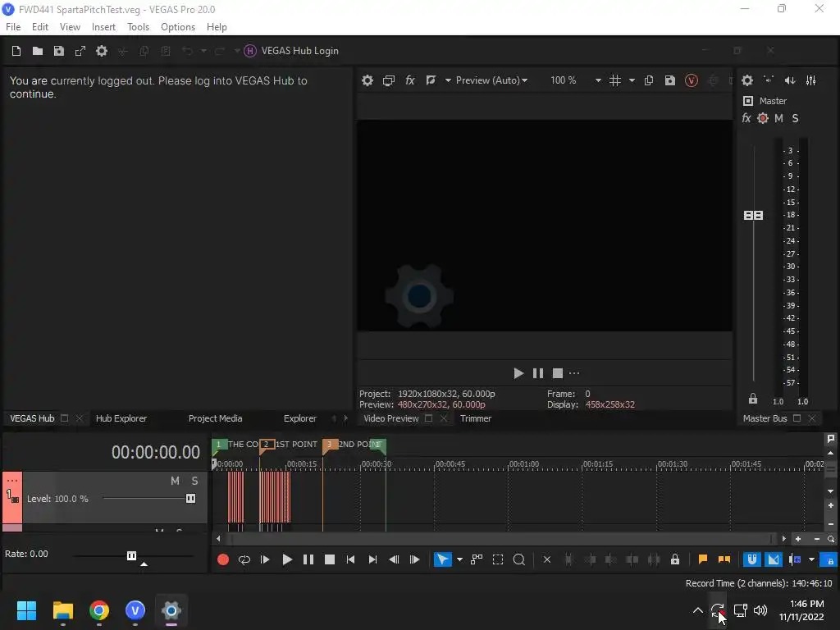Insert a marker with orange flag icon
The height and width of the screenshot is (630, 840).
[x=703, y=559]
